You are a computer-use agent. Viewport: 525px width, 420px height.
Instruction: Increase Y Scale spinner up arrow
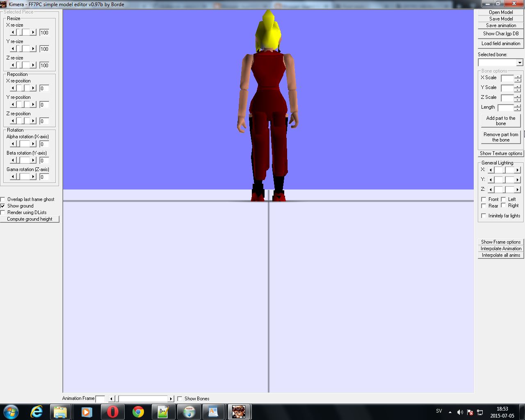click(518, 87)
